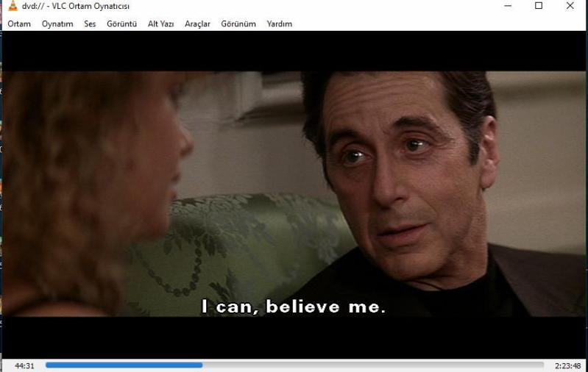
Task: Seek forward on the unplayed grey seek bar
Action: tap(368, 365)
